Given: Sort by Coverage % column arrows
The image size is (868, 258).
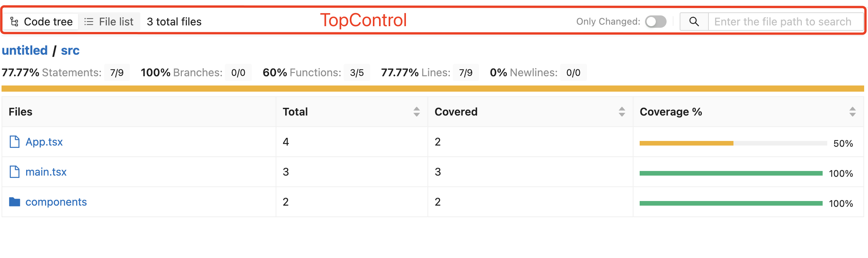Looking at the screenshot, I should pyautogui.click(x=852, y=112).
